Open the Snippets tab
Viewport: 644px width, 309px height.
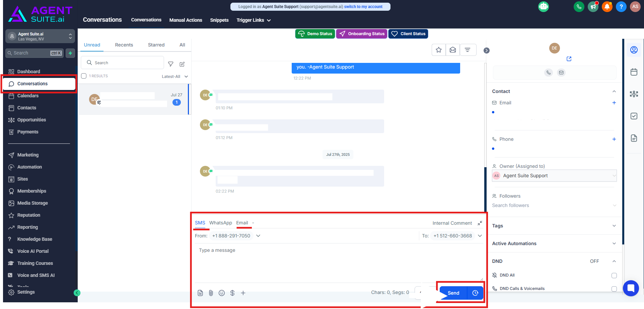coord(219,20)
